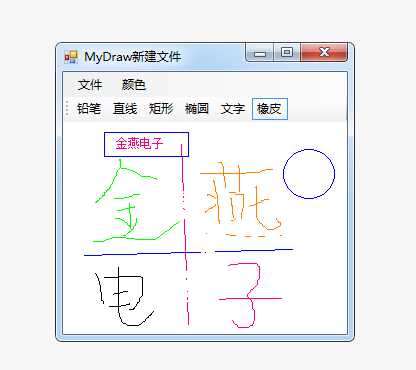Select the 椭圆 ellipse tool
Screen dimensions: 416x370
(197, 109)
